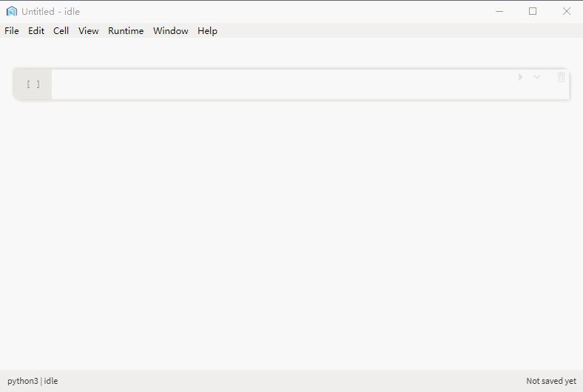Open the View menu
This screenshot has width=583, height=392.
tap(89, 31)
